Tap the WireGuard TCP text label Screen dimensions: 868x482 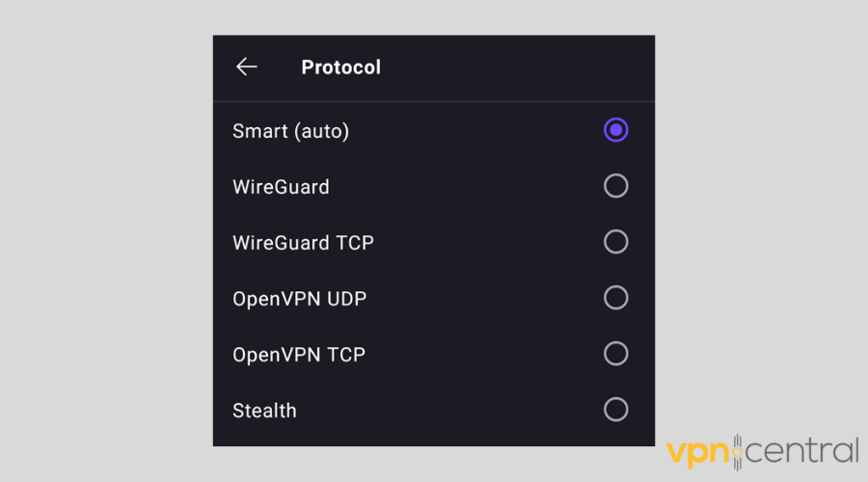[303, 243]
